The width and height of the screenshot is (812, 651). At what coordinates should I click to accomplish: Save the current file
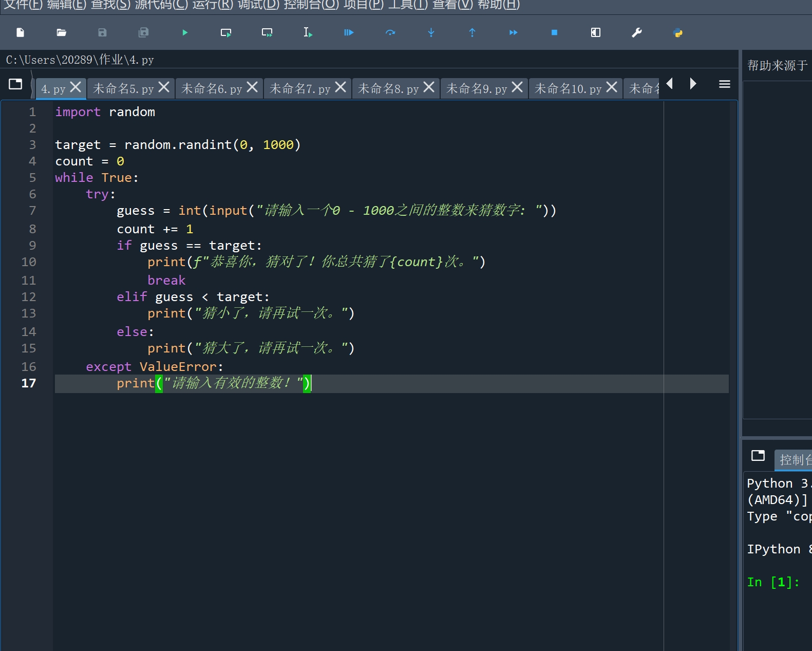[103, 32]
